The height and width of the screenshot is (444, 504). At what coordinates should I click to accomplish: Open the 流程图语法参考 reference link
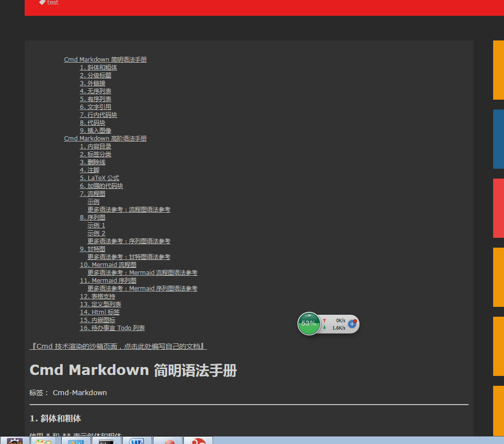pyautogui.click(x=129, y=209)
